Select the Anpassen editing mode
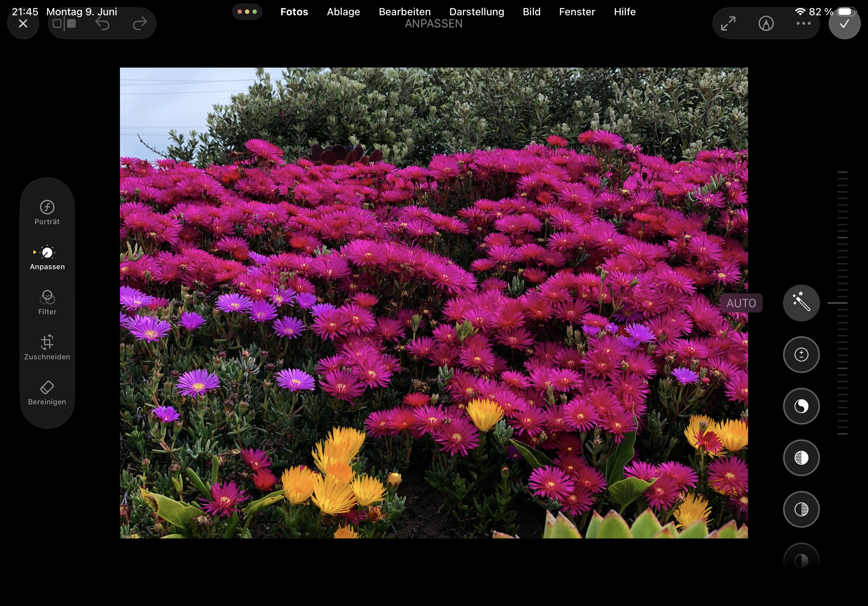This screenshot has width=868, height=606. point(47,258)
